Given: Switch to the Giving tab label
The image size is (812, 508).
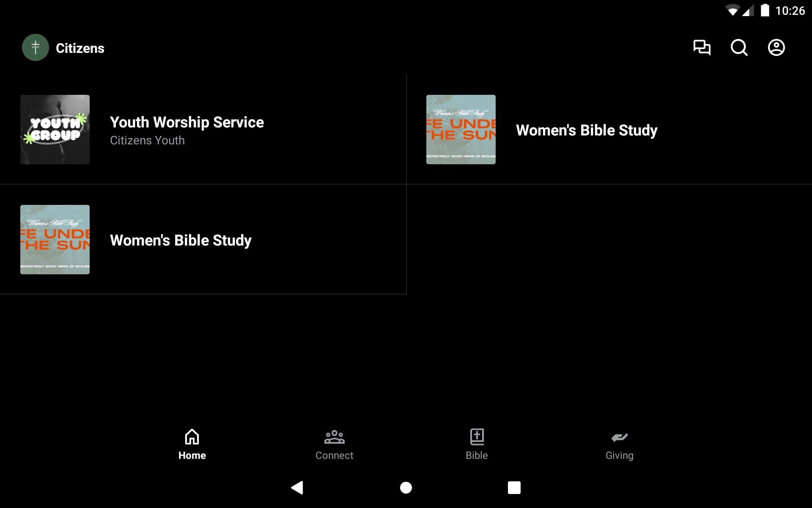Looking at the screenshot, I should pyautogui.click(x=619, y=456).
